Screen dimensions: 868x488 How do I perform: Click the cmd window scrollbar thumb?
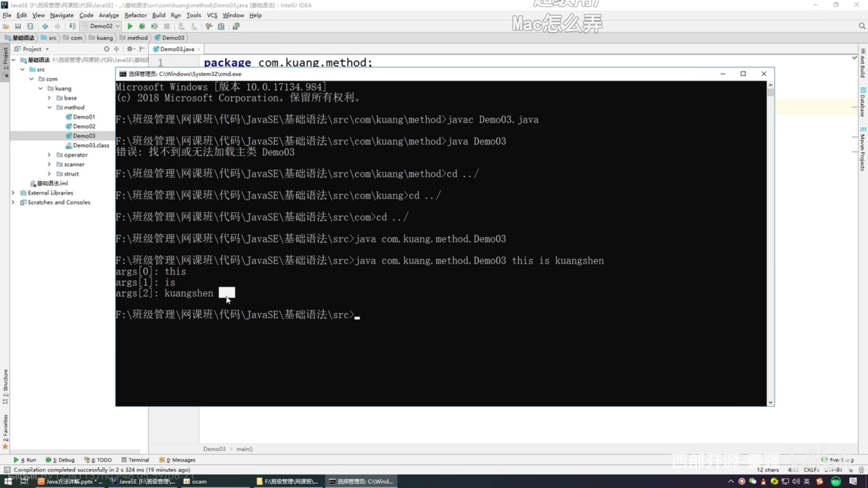[x=771, y=92]
